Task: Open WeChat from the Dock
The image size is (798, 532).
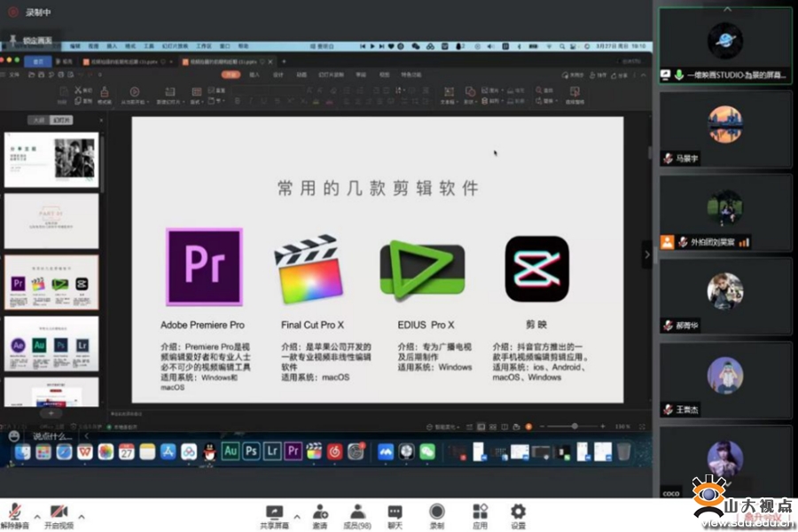Action: click(x=427, y=451)
